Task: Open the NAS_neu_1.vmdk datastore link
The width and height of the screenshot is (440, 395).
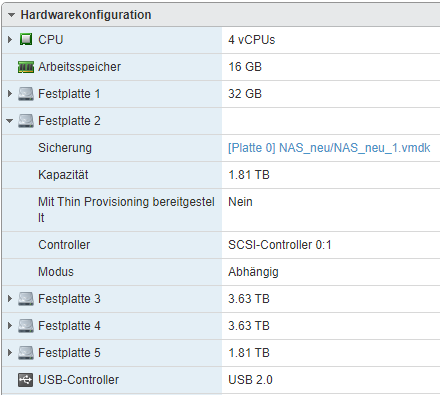Action: [329, 148]
